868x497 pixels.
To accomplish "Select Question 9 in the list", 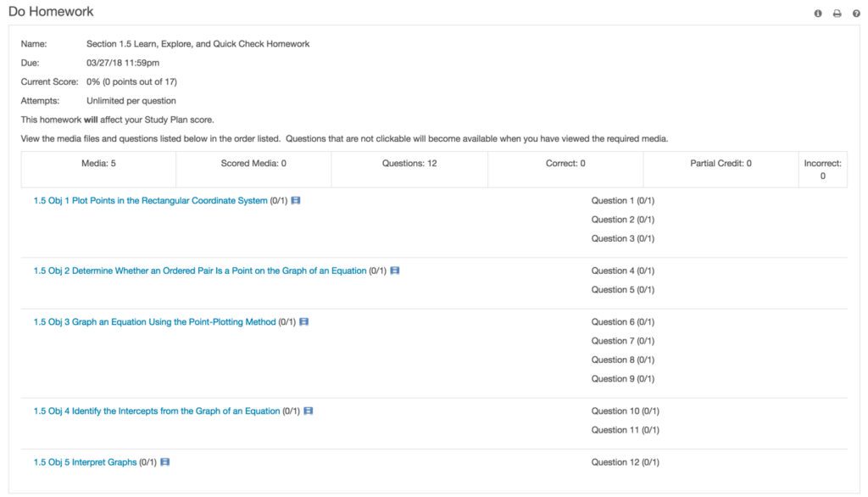I will (622, 379).
